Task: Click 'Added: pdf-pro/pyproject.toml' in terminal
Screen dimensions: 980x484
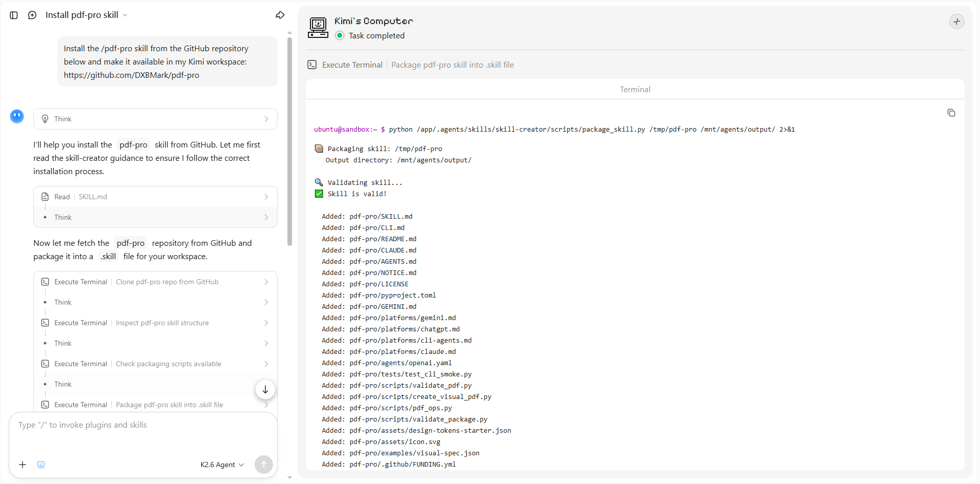Action: point(379,295)
